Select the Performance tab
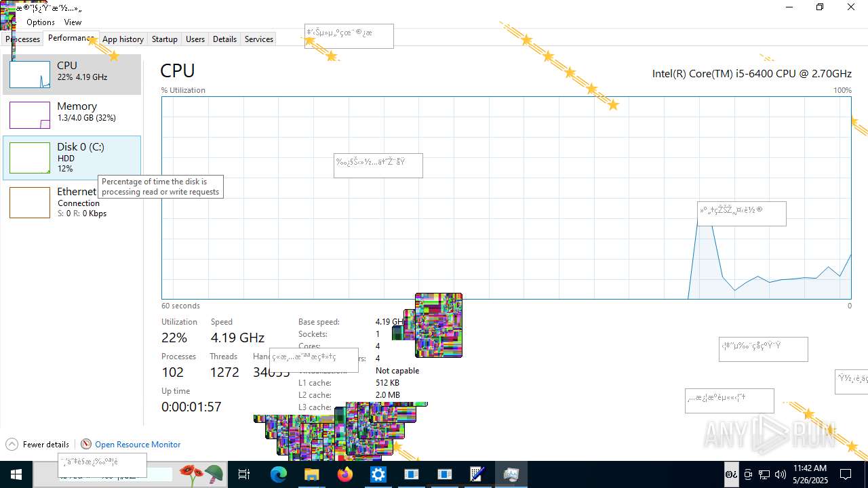The height and width of the screenshot is (488, 868). click(x=71, y=39)
